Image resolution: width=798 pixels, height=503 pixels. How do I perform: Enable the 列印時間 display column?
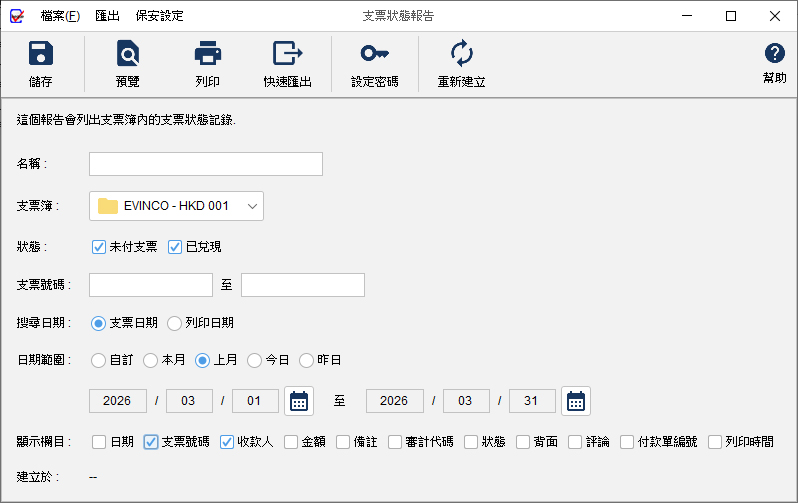coord(715,442)
